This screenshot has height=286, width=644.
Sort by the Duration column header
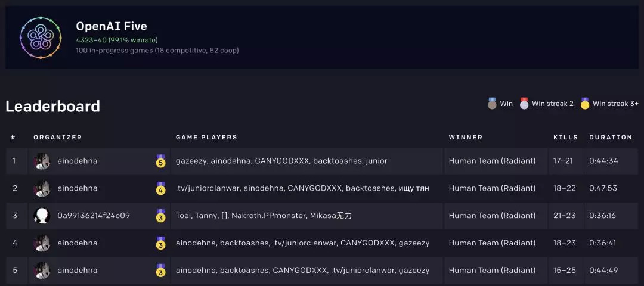click(x=611, y=137)
